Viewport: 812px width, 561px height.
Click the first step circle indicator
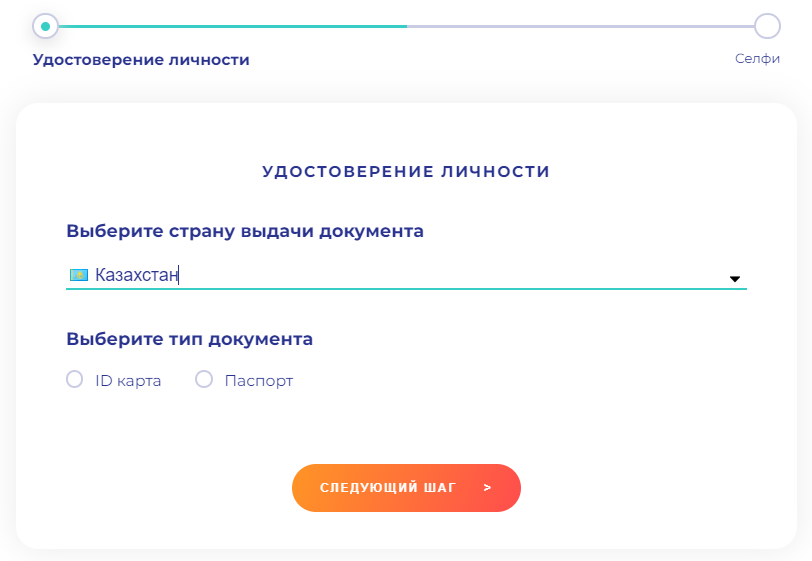tap(45, 26)
